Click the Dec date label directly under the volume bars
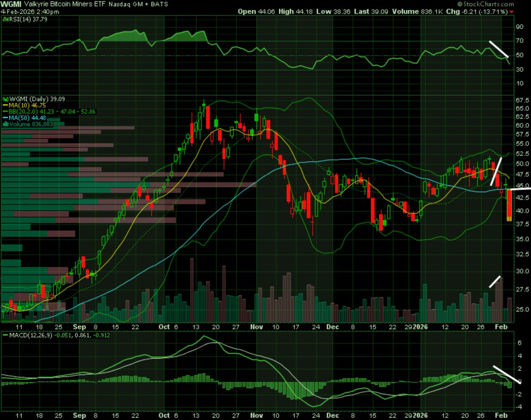 point(333,327)
